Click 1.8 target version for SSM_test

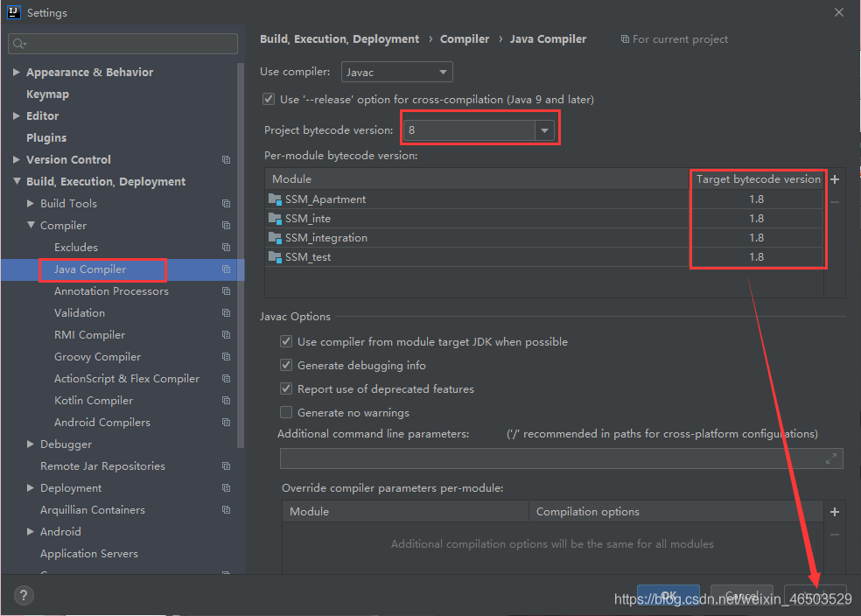[x=757, y=257]
